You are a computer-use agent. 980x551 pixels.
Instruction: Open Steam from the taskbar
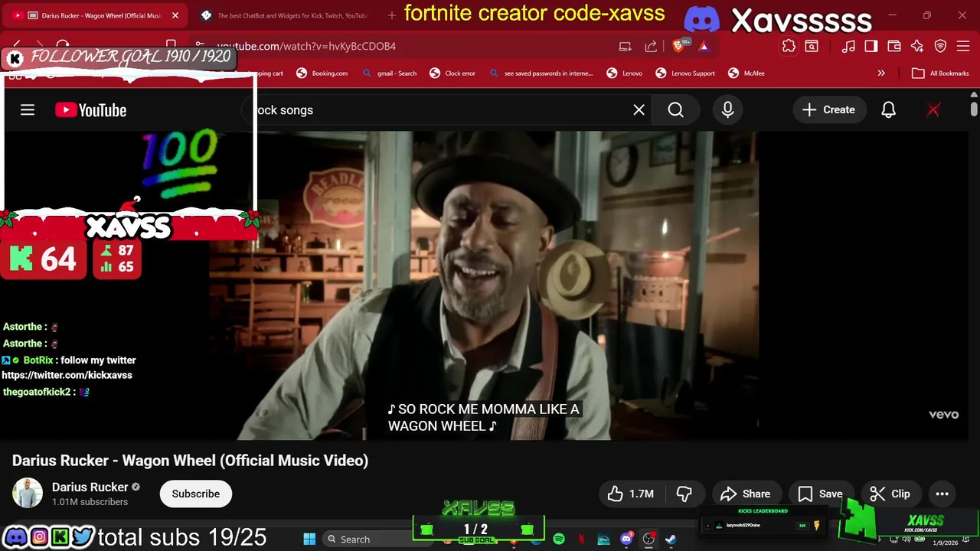(x=671, y=540)
